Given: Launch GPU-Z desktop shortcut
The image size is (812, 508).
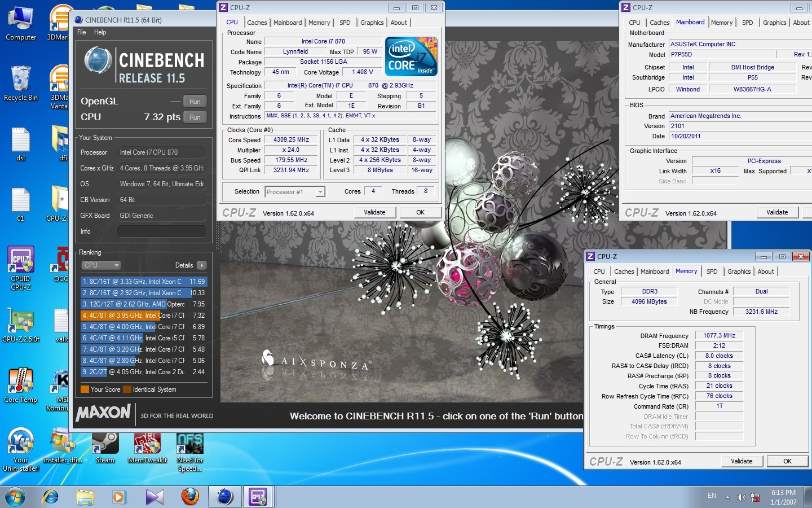Looking at the screenshot, I should pyautogui.click(x=21, y=325).
